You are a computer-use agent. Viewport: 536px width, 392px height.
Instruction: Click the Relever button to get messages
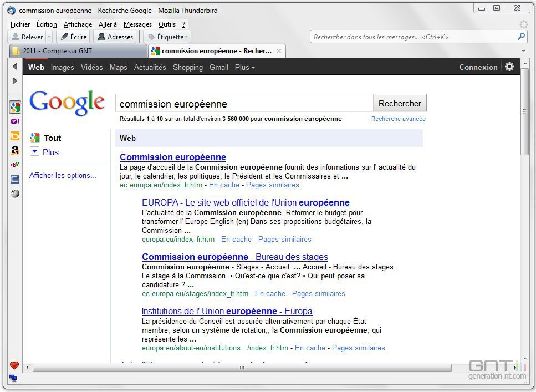pos(27,37)
